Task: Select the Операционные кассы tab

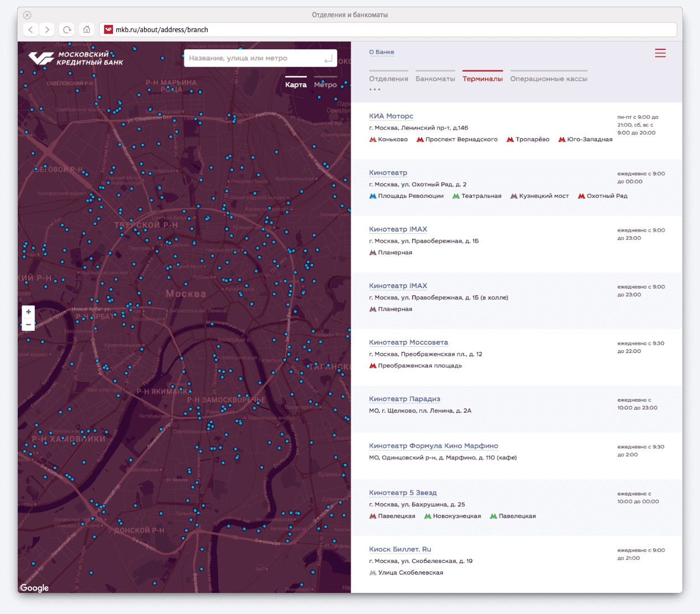Action: point(548,79)
